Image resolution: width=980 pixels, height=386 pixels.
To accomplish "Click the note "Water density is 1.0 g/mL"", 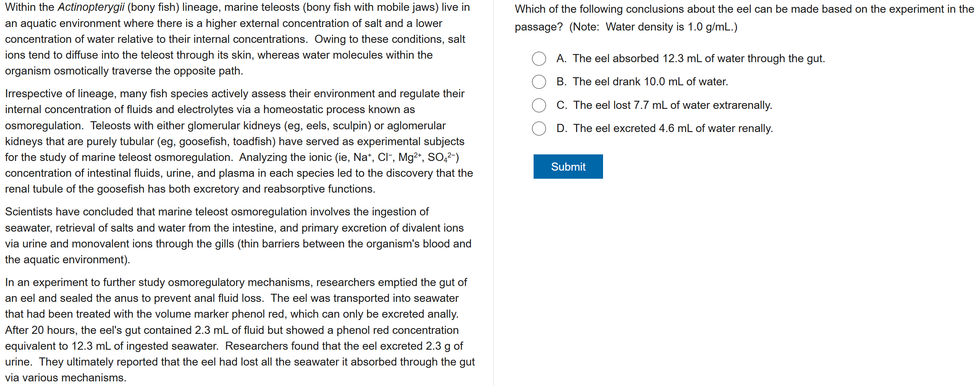I will click(x=671, y=27).
